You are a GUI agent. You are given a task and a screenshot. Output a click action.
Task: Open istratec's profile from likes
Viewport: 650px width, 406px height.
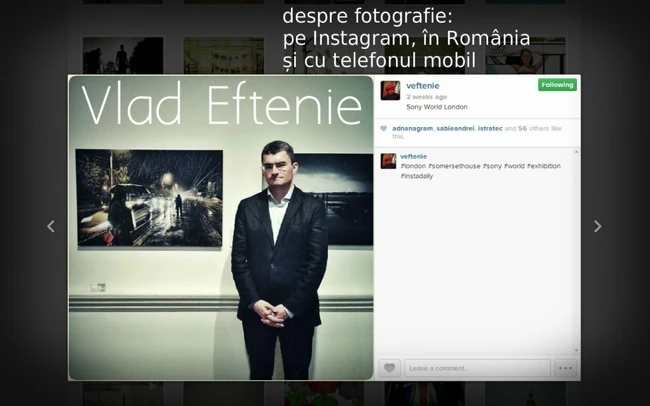pyautogui.click(x=490, y=128)
